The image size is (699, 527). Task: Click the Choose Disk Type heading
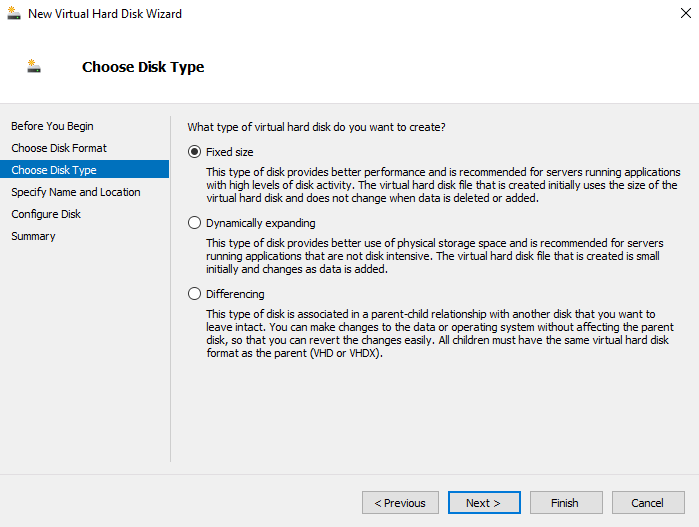coord(143,67)
